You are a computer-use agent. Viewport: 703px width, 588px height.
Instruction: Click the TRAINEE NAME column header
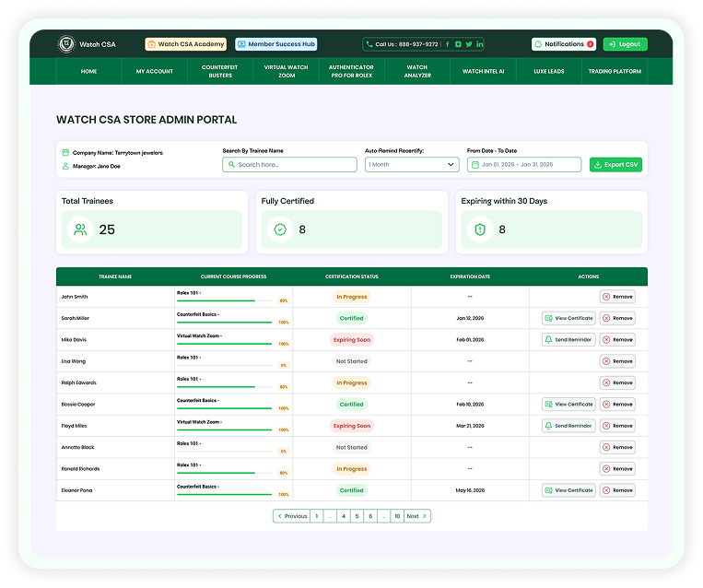coord(115,276)
